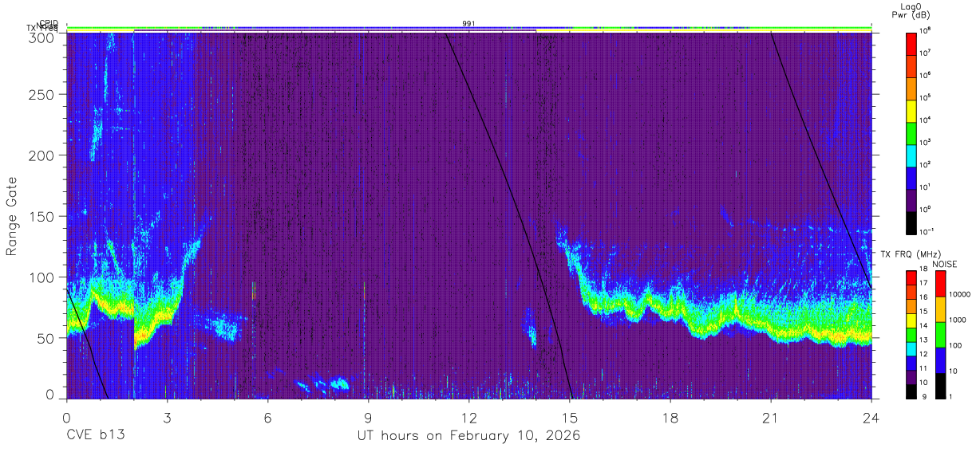Click the y-axis tick label '50'
This screenshot has width=980, height=452.
click(x=47, y=337)
